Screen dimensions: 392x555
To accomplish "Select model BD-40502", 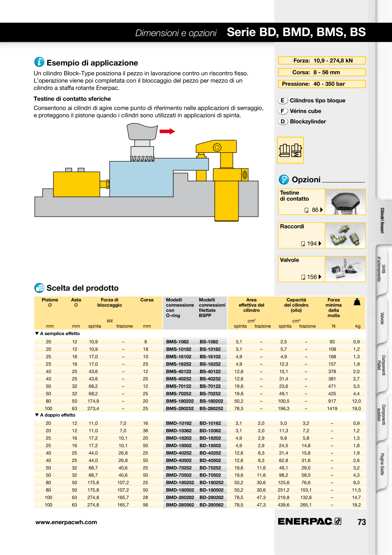I will [210, 460].
